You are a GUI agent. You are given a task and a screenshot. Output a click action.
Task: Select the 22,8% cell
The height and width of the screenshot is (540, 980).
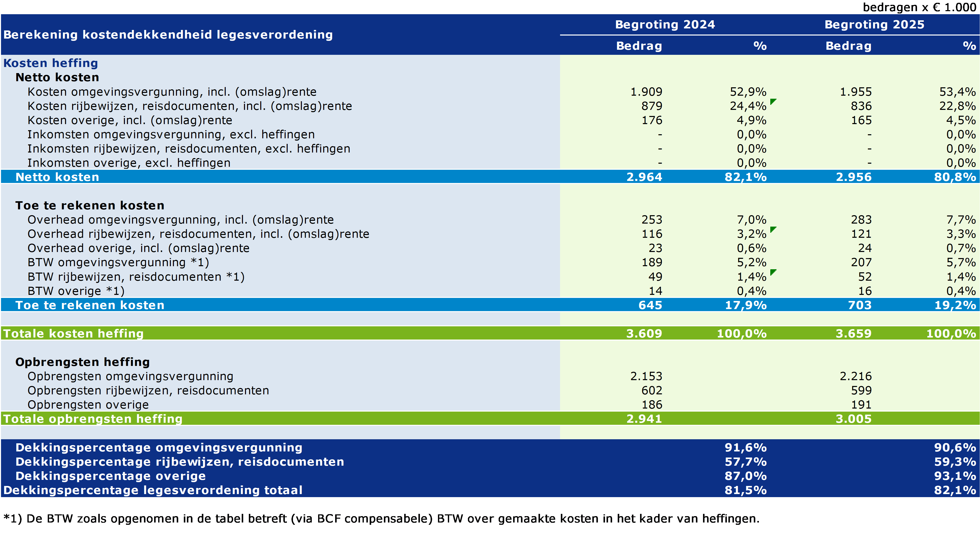pyautogui.click(x=958, y=106)
